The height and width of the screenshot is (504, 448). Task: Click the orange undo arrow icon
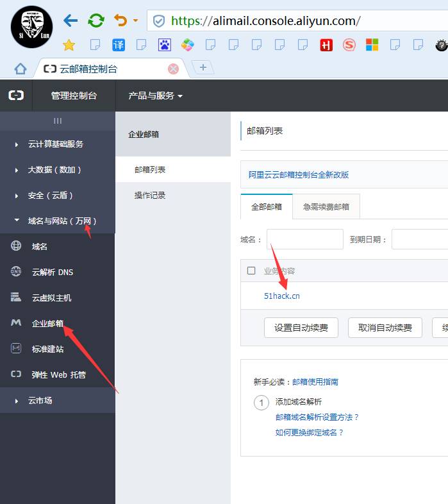[120, 21]
